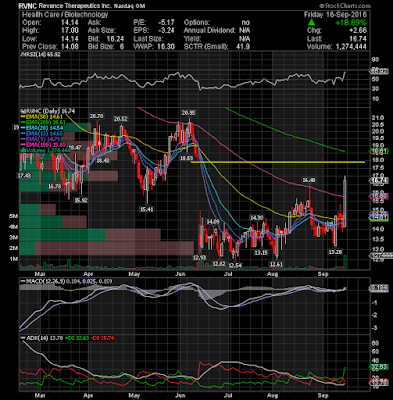Select the 12.61 August low label
393x400 pixels.
[x=277, y=264]
